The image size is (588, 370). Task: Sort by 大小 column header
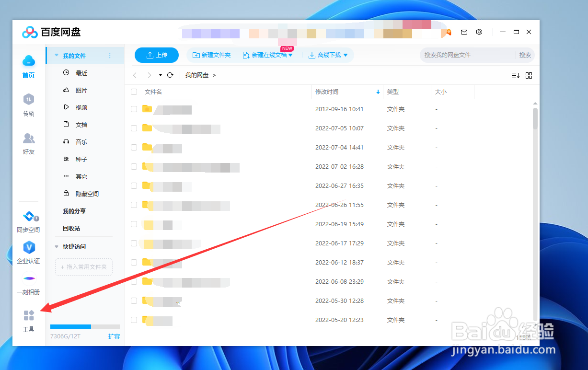441,92
